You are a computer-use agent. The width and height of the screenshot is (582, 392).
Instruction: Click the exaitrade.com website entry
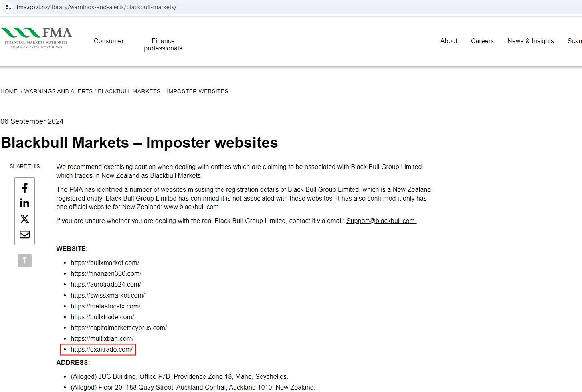tap(102, 349)
